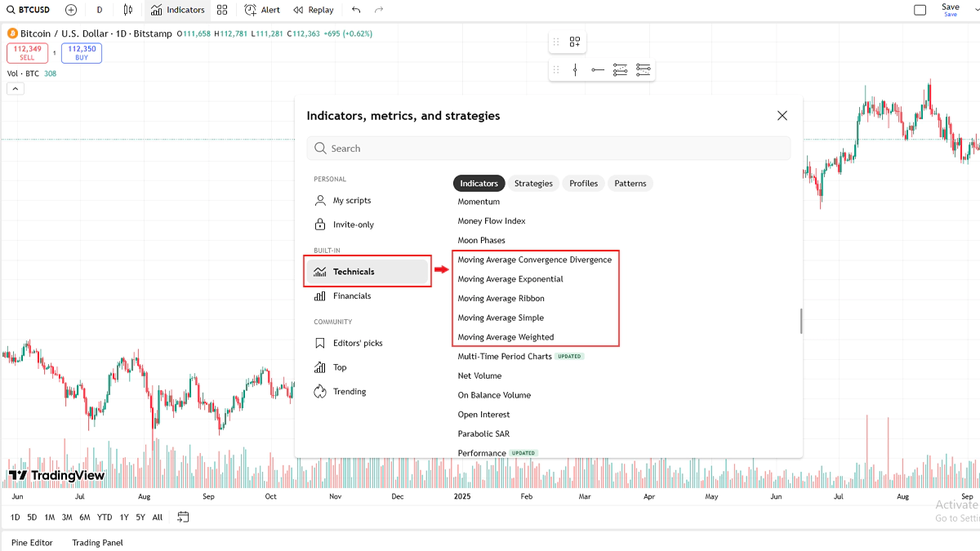
Task: Start bar Replay mode
Action: pyautogui.click(x=313, y=10)
